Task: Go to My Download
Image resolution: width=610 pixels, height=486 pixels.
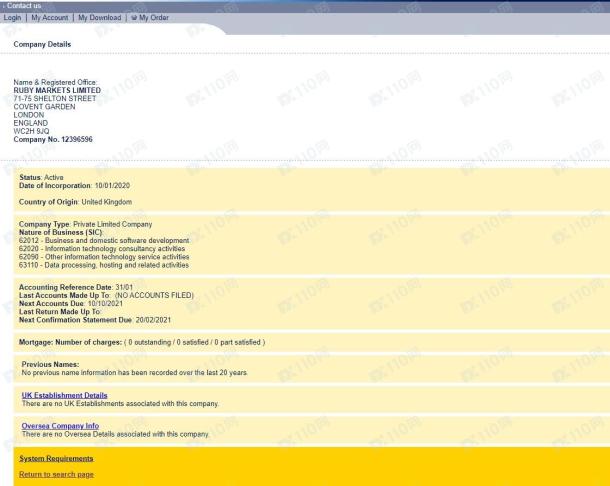Action: coord(100,18)
